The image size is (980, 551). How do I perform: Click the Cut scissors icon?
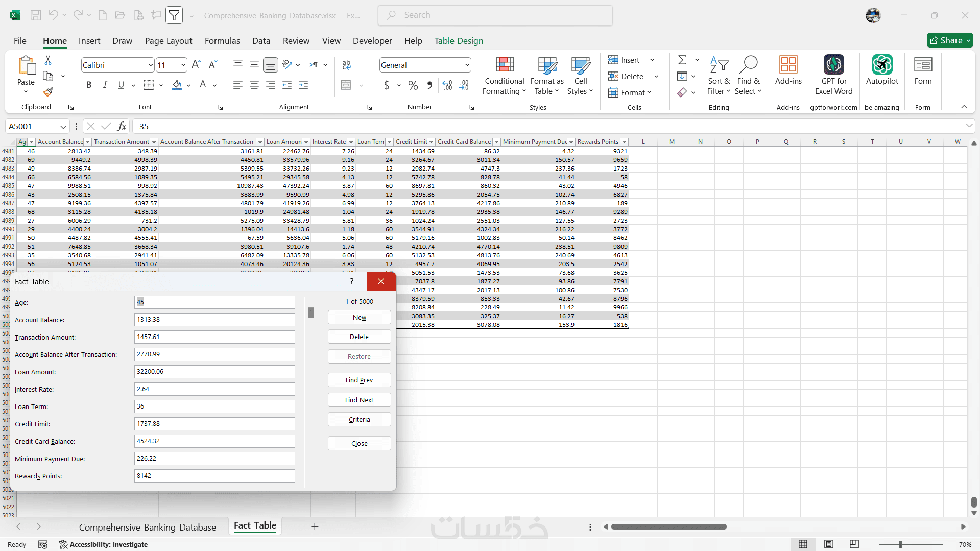tap(48, 60)
